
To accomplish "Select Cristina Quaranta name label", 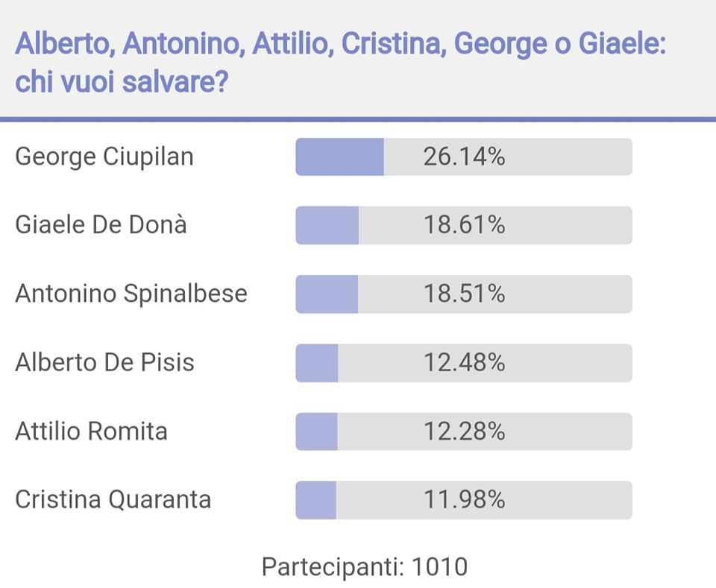I will (x=113, y=499).
